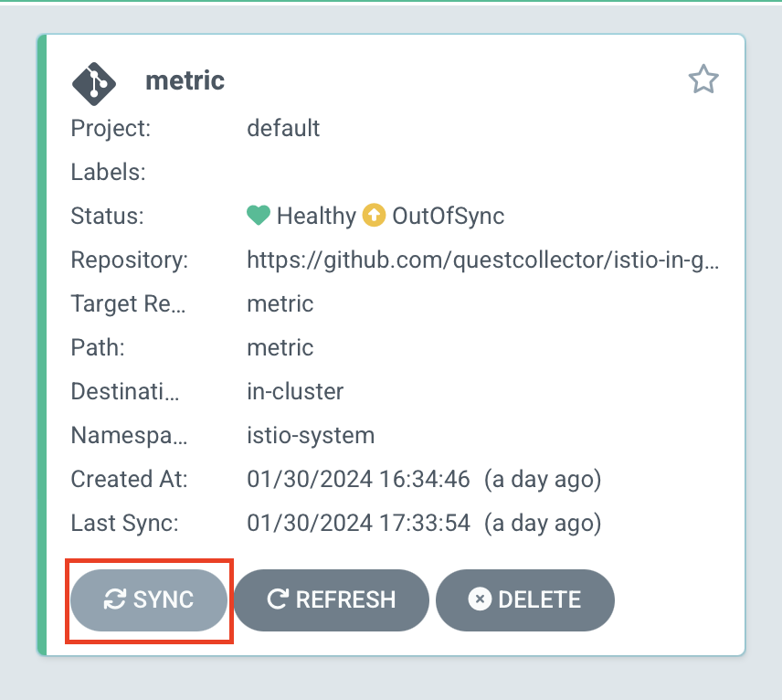Click the yellow OutOfSync arrow icon
This screenshot has width=782, height=700.
point(374,216)
